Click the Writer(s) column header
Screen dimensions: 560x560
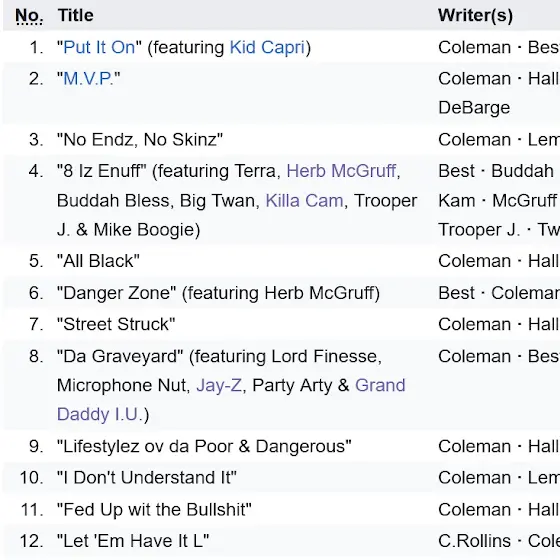(475, 16)
